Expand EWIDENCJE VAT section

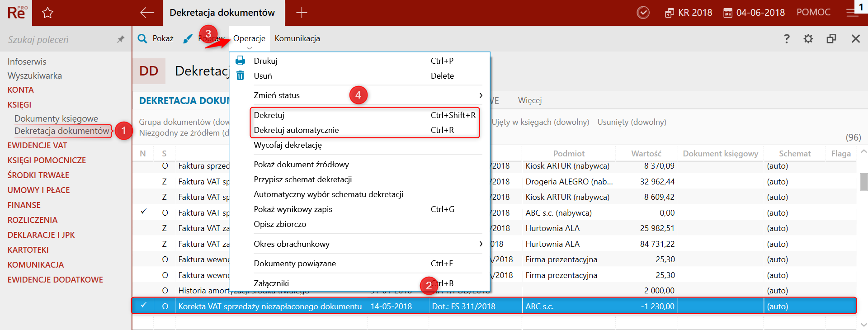pos(37,145)
